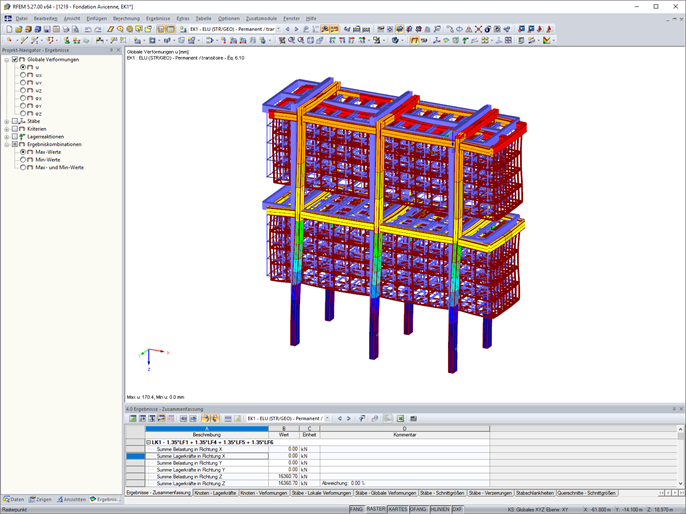
Task: Click the node tool icon in second toolbar
Action: (9, 40)
